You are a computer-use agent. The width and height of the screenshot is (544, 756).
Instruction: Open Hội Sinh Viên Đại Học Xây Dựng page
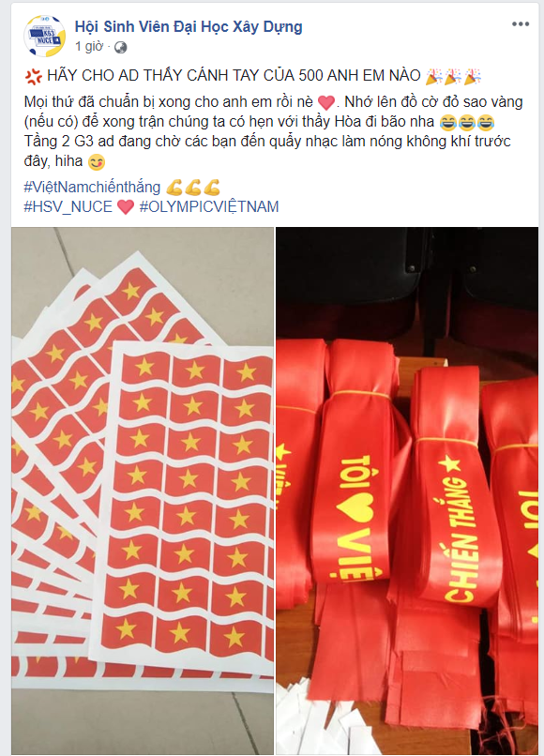point(189,26)
